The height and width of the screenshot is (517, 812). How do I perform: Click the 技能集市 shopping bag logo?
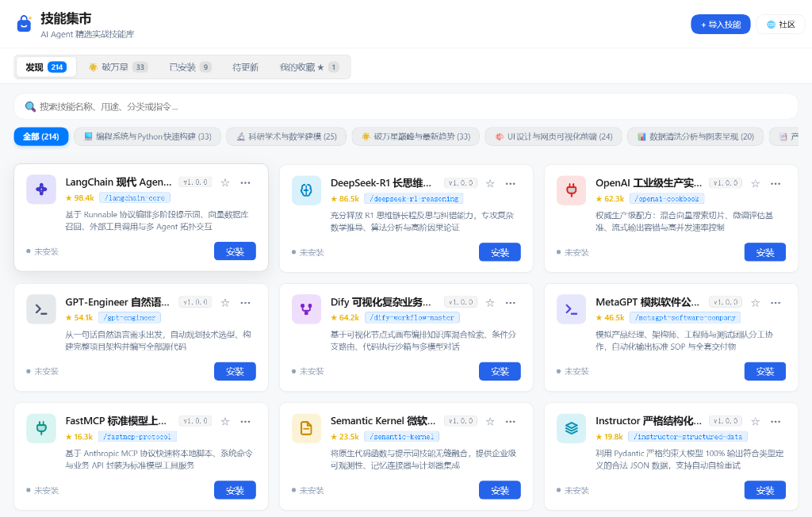(24, 23)
